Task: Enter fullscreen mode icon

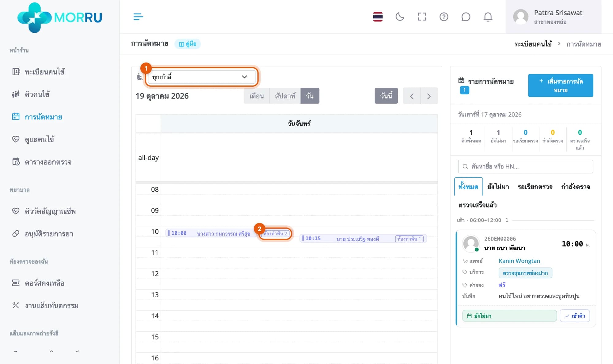Action: click(x=422, y=17)
